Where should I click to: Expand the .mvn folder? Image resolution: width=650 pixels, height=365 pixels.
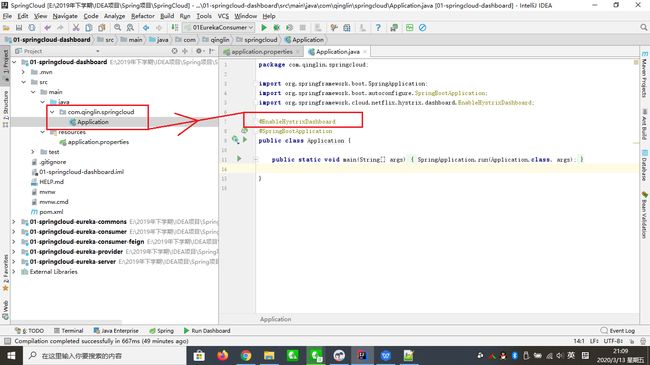(x=24, y=72)
